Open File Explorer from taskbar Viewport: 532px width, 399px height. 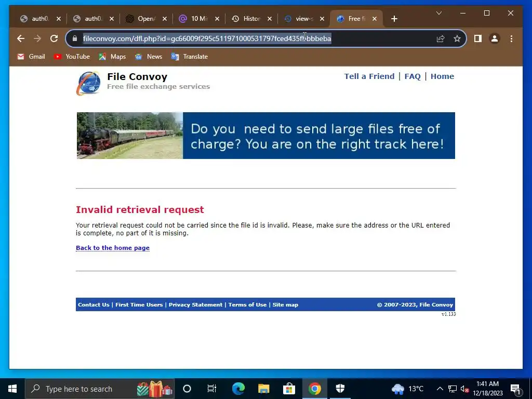pyautogui.click(x=263, y=389)
